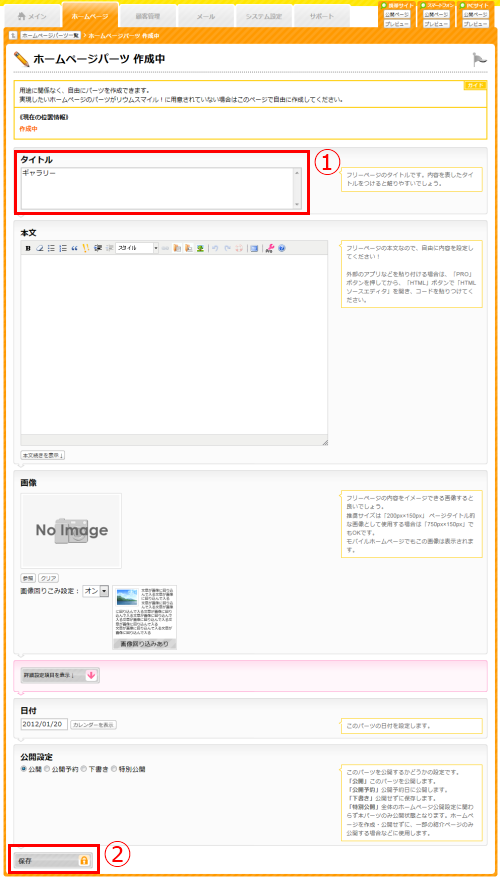Select the 特別公開 radio button

tap(114, 769)
